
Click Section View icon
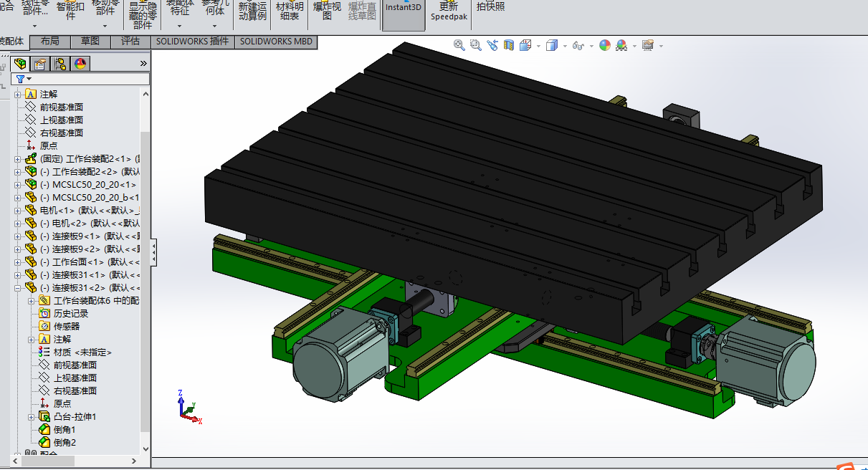click(509, 45)
